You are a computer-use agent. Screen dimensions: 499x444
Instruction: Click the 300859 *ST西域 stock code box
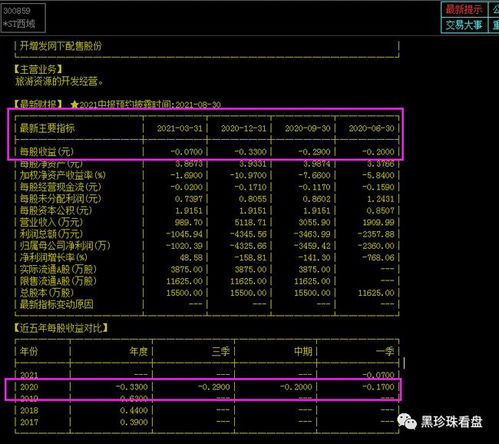pyautogui.click(x=23, y=18)
